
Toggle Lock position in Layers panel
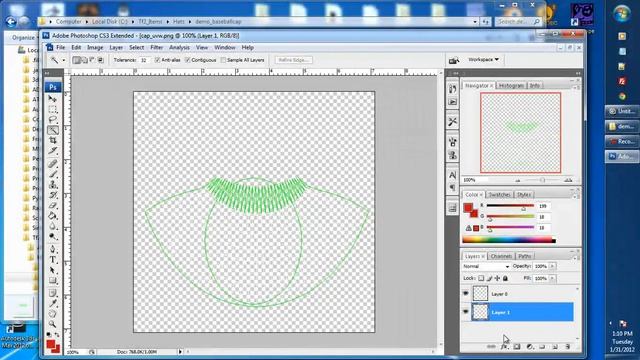click(497, 278)
